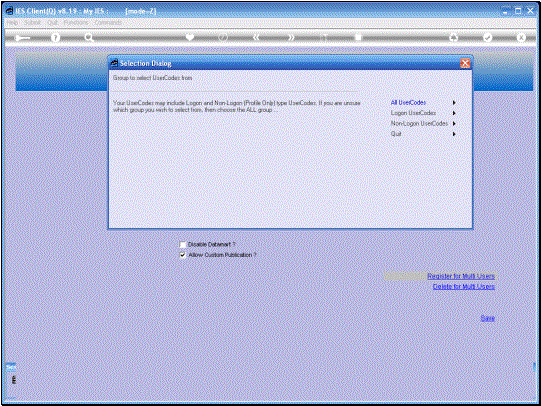Click the Delete for Multi Users link
541x406 pixels.
tap(464, 286)
